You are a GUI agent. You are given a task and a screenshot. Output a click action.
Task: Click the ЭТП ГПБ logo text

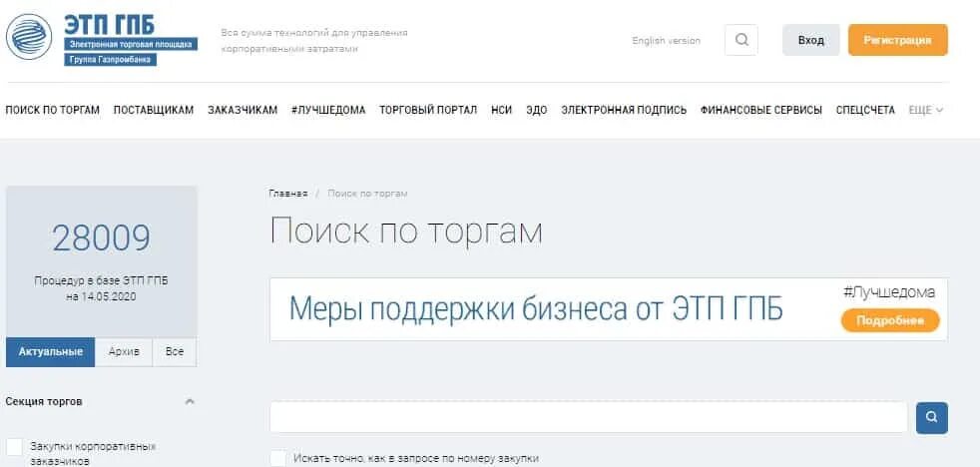(x=110, y=25)
